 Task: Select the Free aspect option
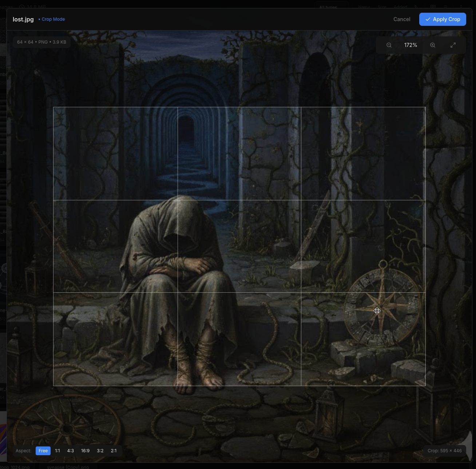[x=43, y=450]
